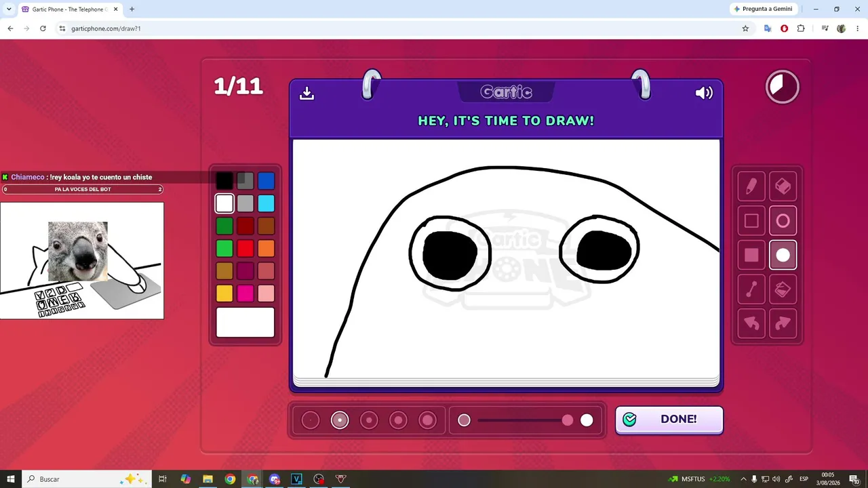Open Task View in the taskbar
The width and height of the screenshot is (868, 488).
pos(163,479)
